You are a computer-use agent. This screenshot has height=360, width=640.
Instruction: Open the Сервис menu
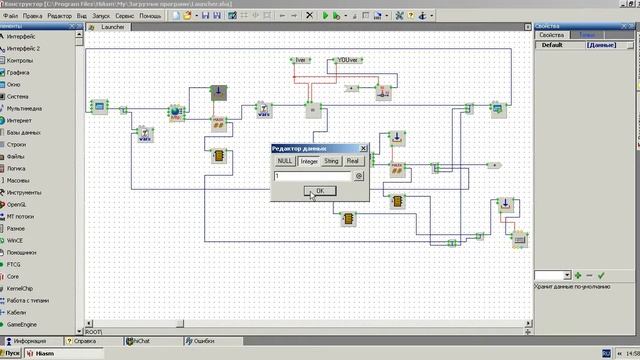124,16
